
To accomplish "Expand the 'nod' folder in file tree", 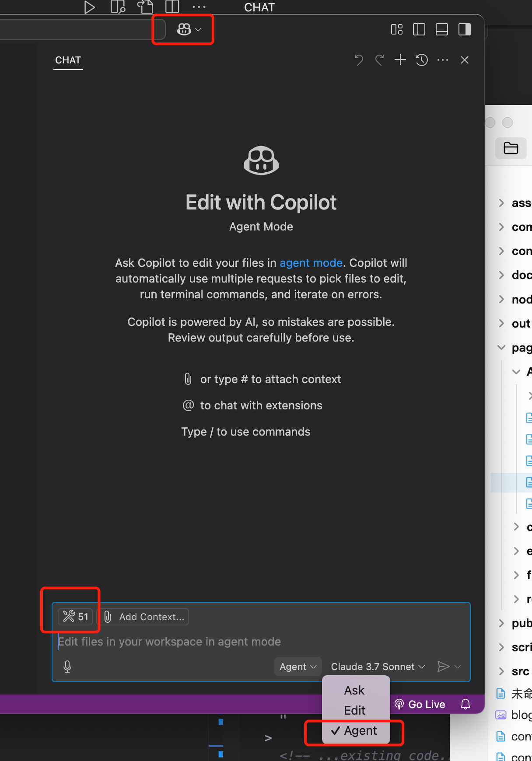I will coord(502,299).
